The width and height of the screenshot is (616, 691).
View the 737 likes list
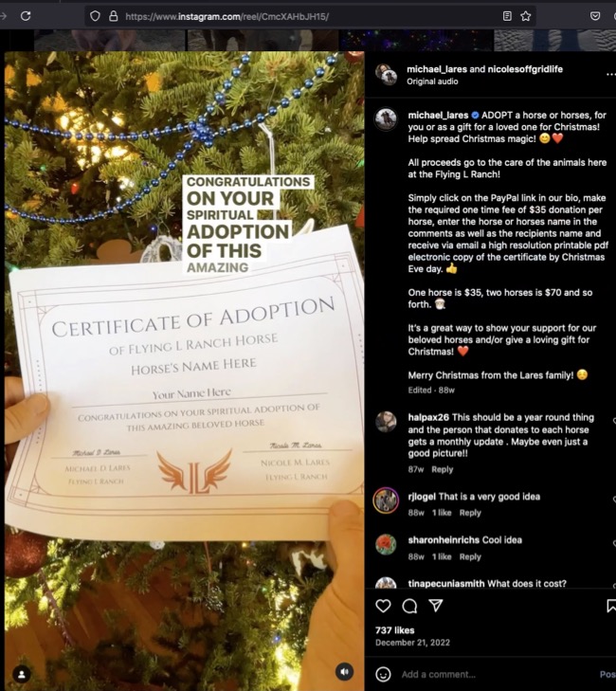coord(395,630)
